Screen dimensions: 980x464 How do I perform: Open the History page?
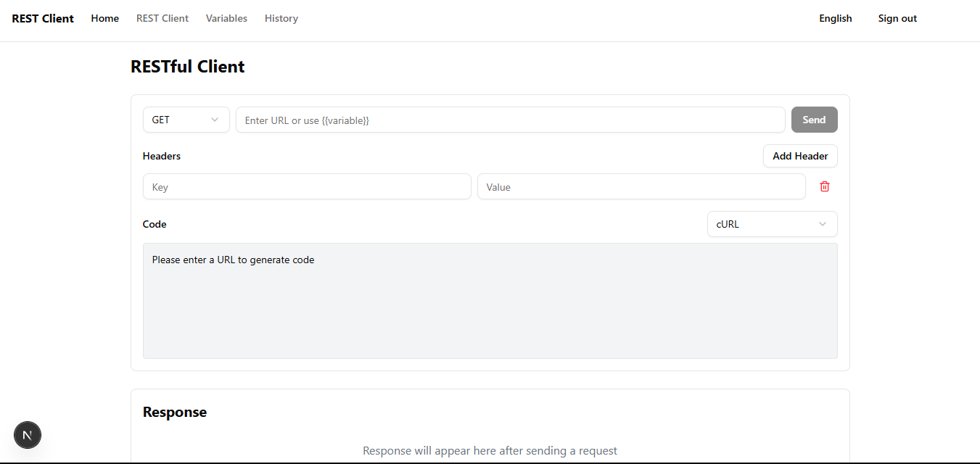click(281, 17)
